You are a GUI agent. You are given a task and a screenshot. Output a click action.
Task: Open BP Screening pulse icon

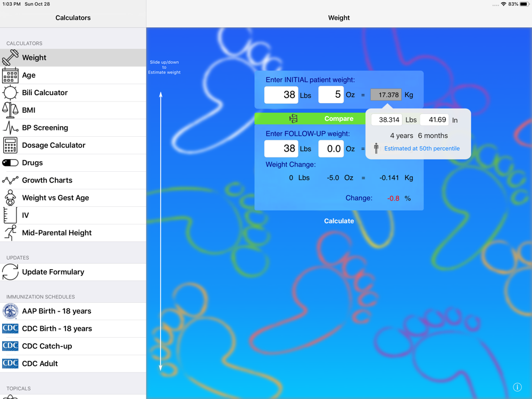[x=10, y=128]
